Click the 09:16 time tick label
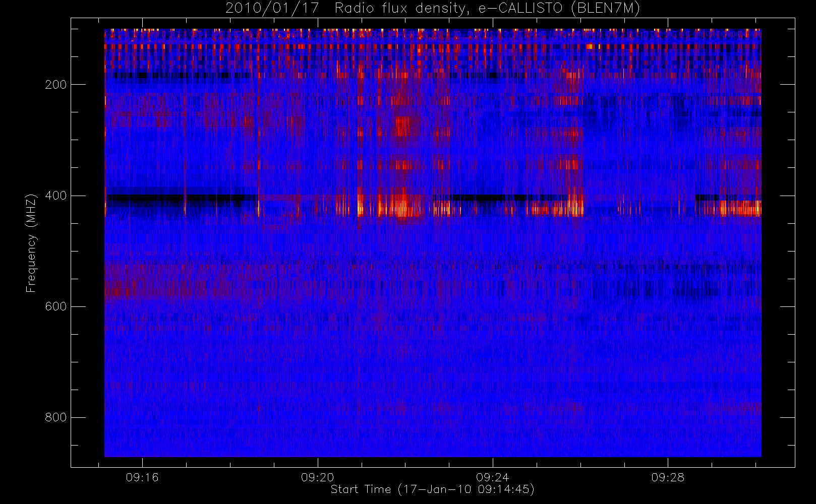This screenshot has height=504, width=816. [x=142, y=477]
